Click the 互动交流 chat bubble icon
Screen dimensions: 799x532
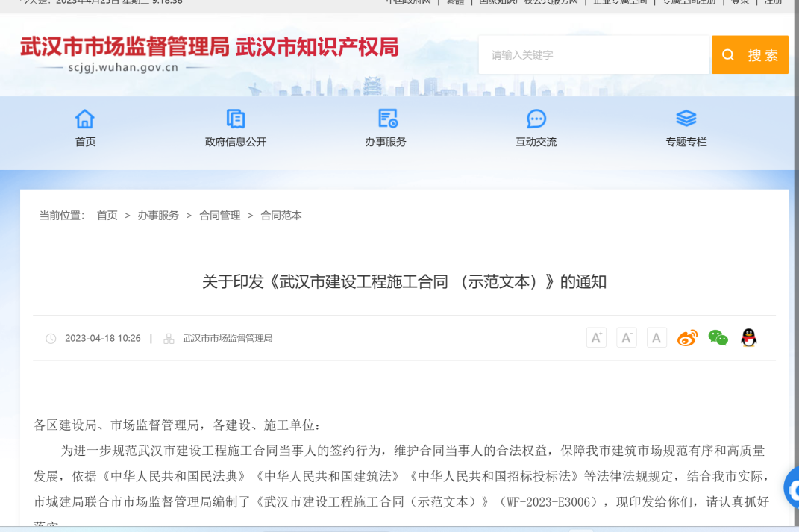(536, 119)
